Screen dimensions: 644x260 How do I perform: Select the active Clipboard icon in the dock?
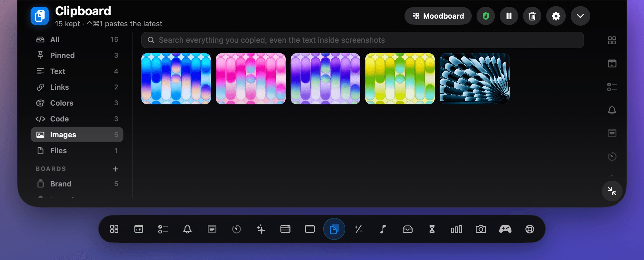[334, 229]
